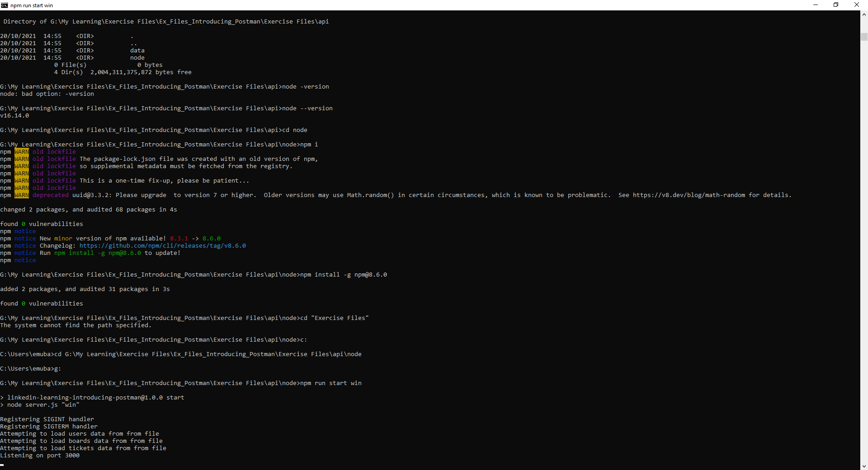Screen dimensions: 868x470
Task: Click the red '8.3.1' old version number
Action: [179, 239]
